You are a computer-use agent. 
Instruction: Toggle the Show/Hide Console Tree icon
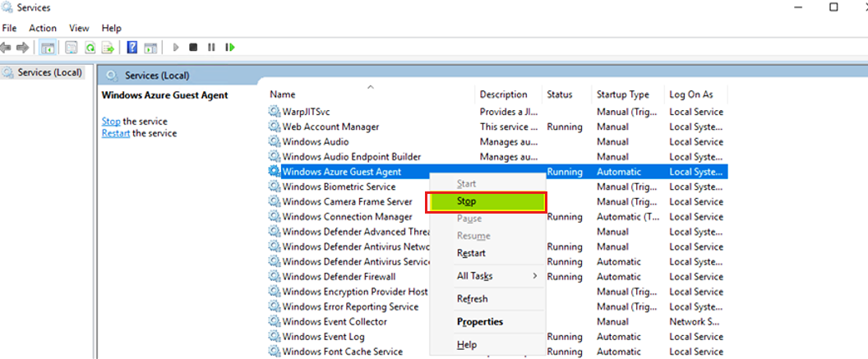48,48
